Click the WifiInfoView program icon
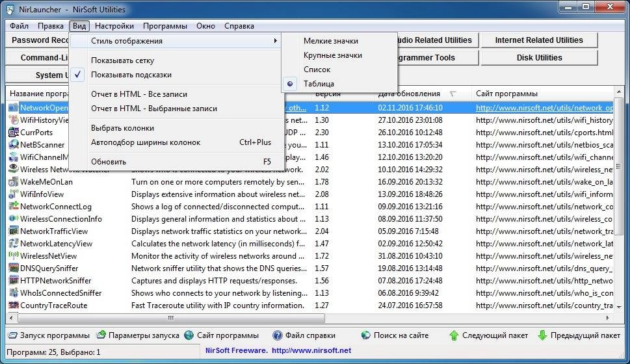The height and width of the screenshot is (364, 630). (14, 194)
